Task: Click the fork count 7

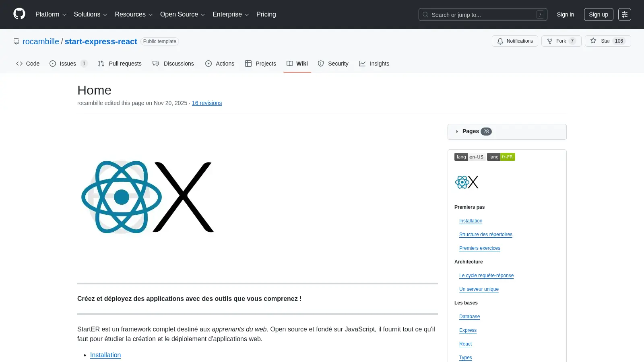Action: (572, 41)
